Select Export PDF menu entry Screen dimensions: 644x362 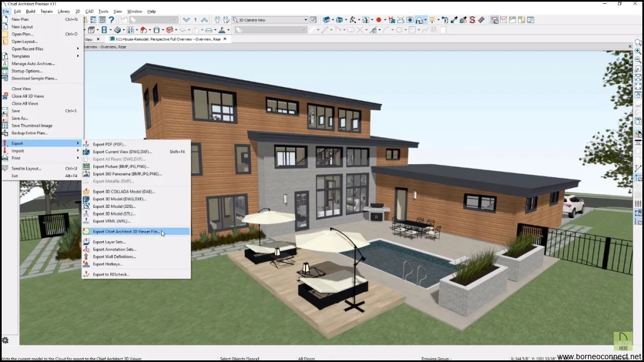pos(109,144)
